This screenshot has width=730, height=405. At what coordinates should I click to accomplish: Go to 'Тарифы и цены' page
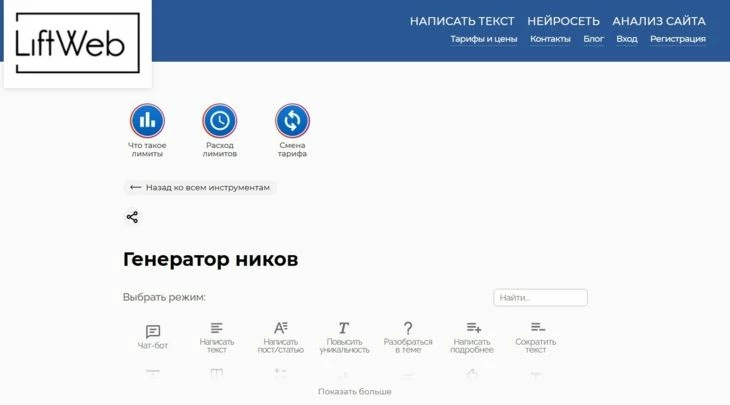[x=484, y=39]
